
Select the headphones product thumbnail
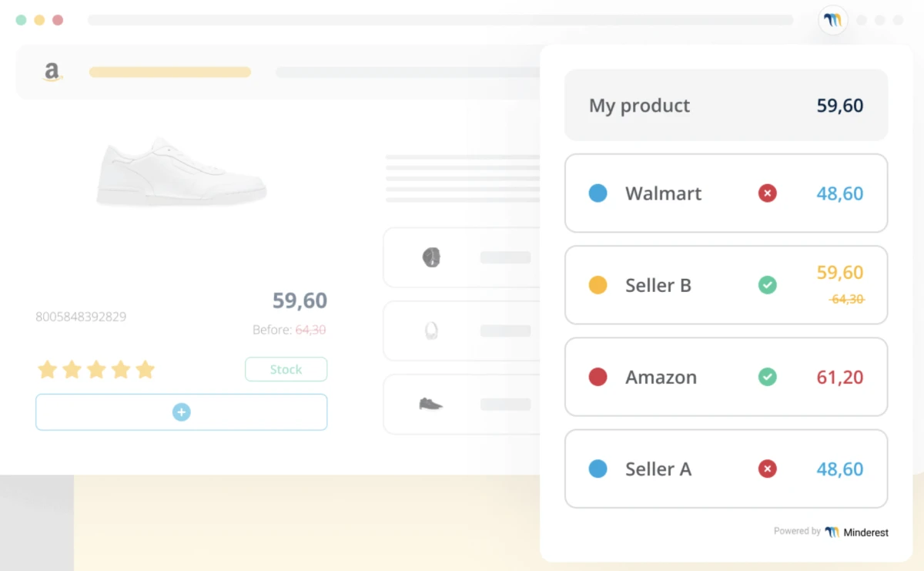[x=431, y=331]
